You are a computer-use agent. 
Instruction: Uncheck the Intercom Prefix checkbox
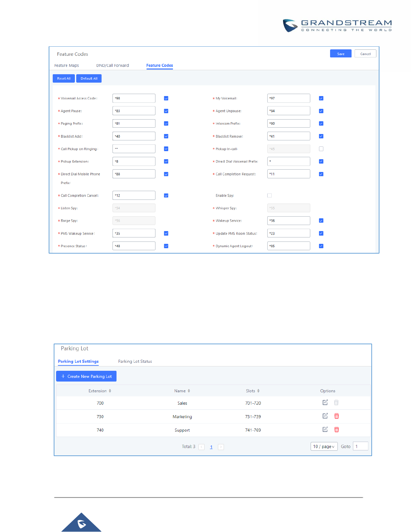pyautogui.click(x=321, y=124)
